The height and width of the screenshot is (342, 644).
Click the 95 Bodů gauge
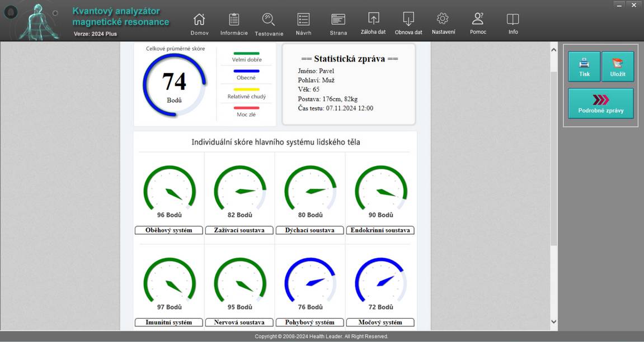pyautogui.click(x=240, y=283)
